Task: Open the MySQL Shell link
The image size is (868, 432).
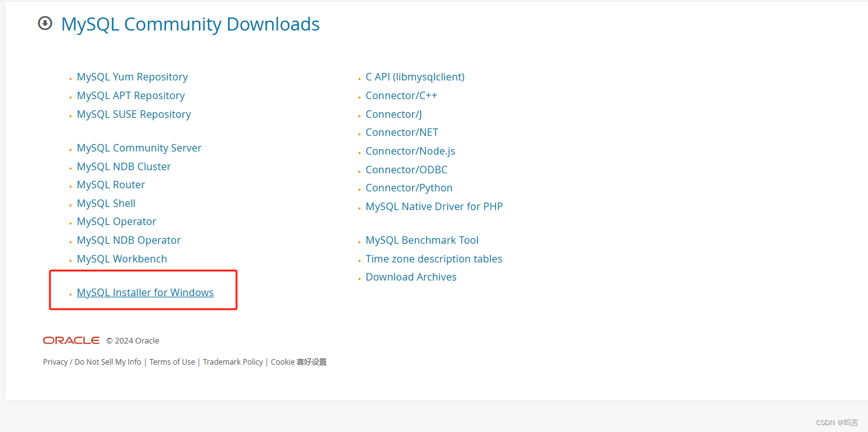Action: (106, 203)
